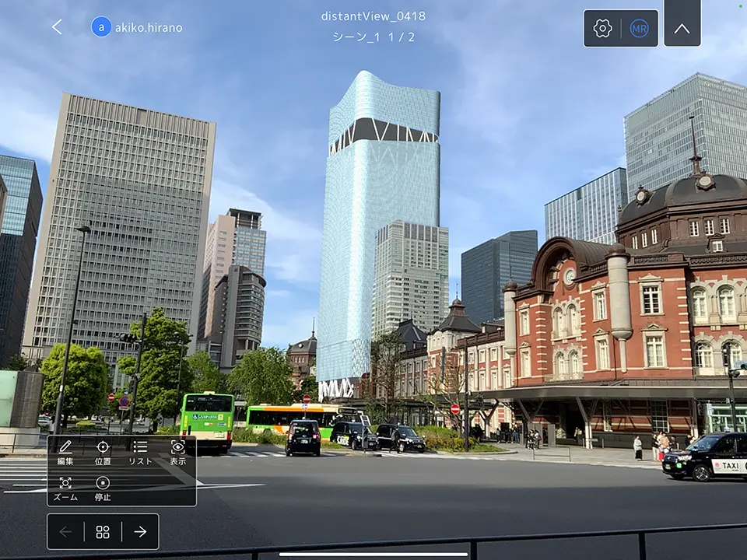Viewport: 747px width, 560px height.
Task: Select the 編集 (edit) pencil tool
Action: click(66, 453)
